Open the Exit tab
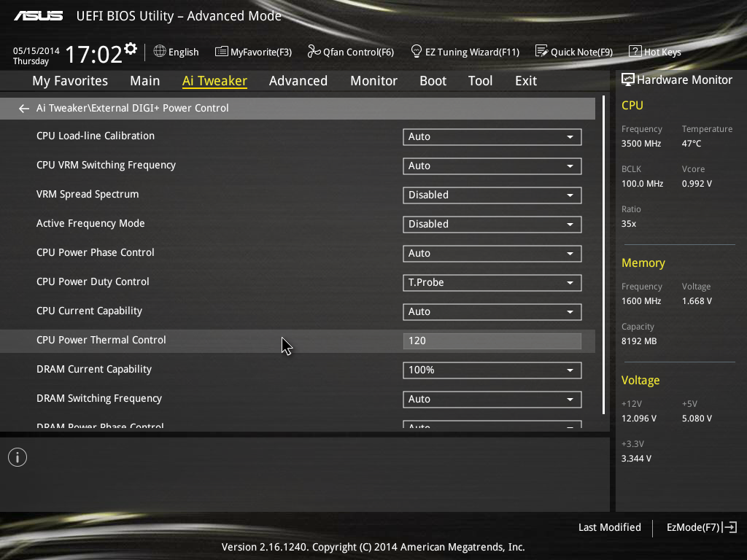 coord(526,81)
